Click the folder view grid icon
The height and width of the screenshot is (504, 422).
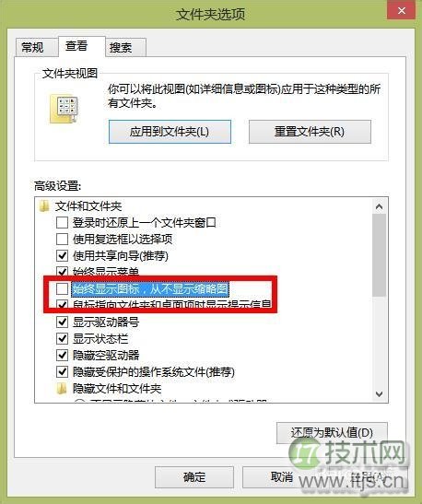(x=64, y=110)
